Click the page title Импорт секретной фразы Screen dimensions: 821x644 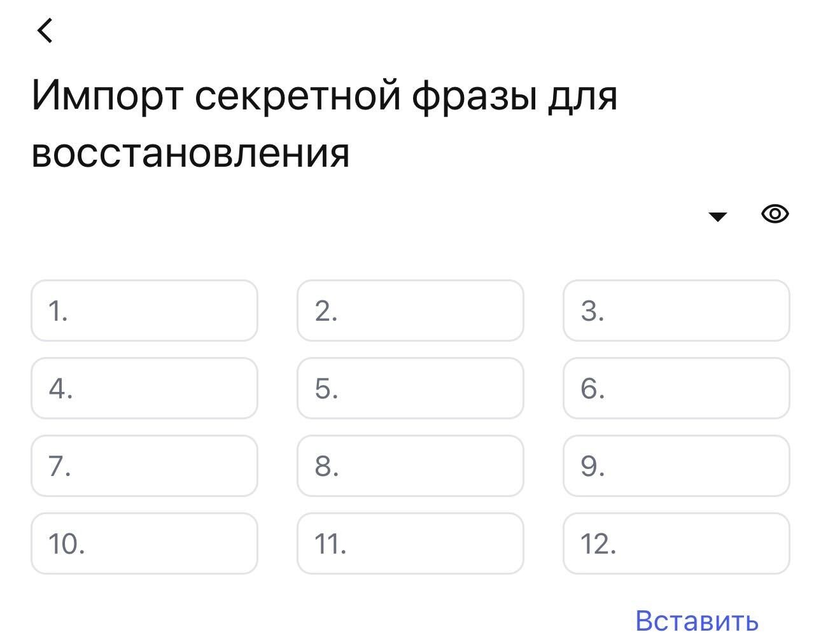(x=325, y=96)
